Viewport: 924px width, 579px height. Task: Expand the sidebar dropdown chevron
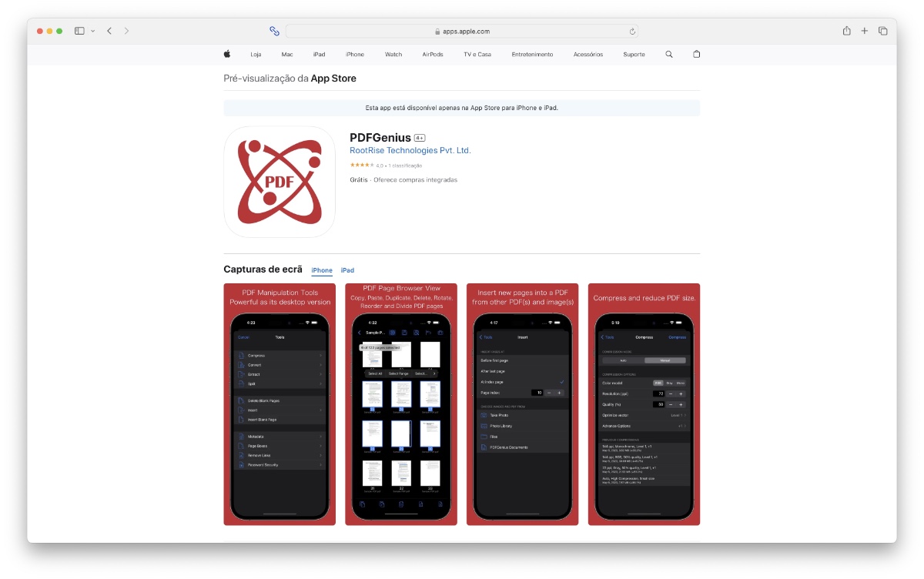(x=93, y=31)
